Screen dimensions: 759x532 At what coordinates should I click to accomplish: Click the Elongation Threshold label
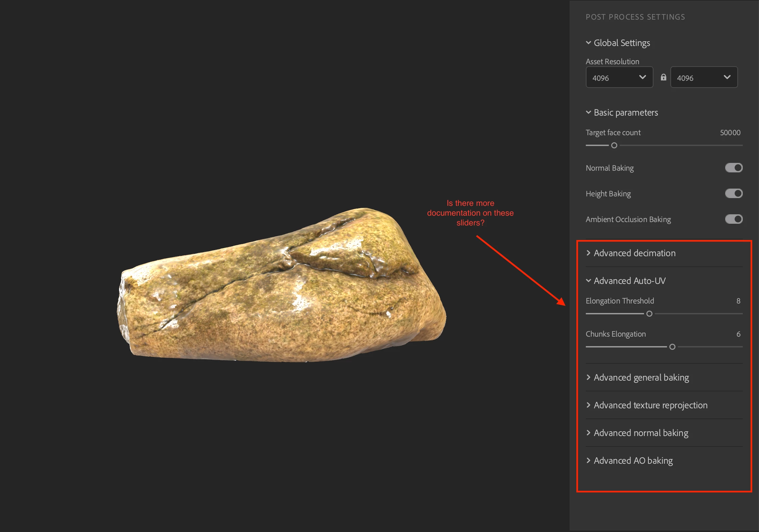tap(620, 301)
